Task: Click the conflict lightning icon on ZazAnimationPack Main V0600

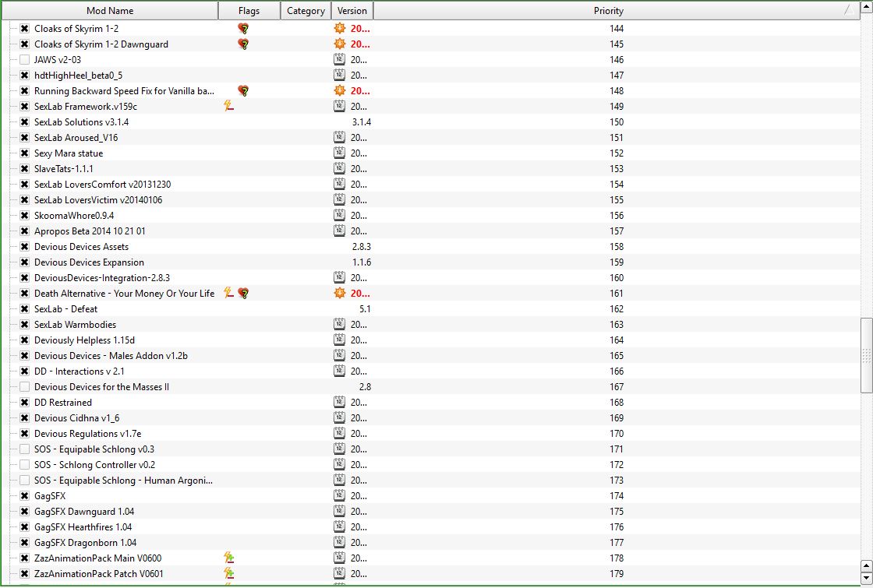Action: pyautogui.click(x=229, y=558)
